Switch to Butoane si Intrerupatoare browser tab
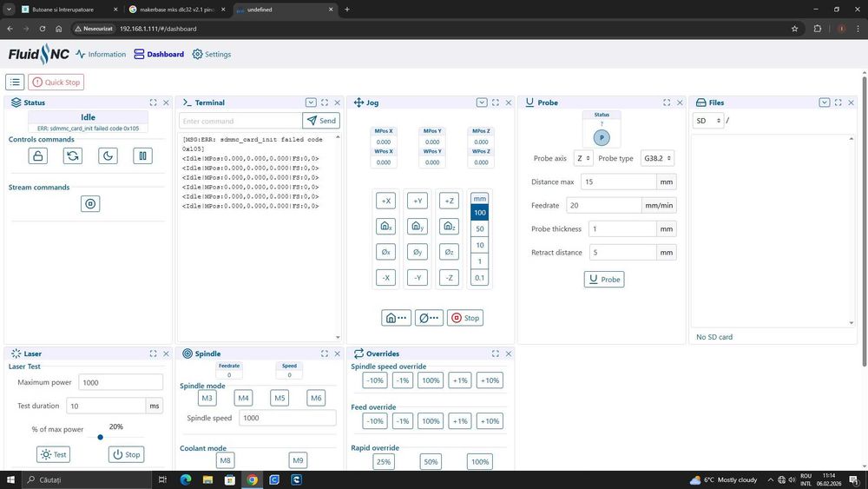Screen dimensions: 868x489 click(x=69, y=10)
